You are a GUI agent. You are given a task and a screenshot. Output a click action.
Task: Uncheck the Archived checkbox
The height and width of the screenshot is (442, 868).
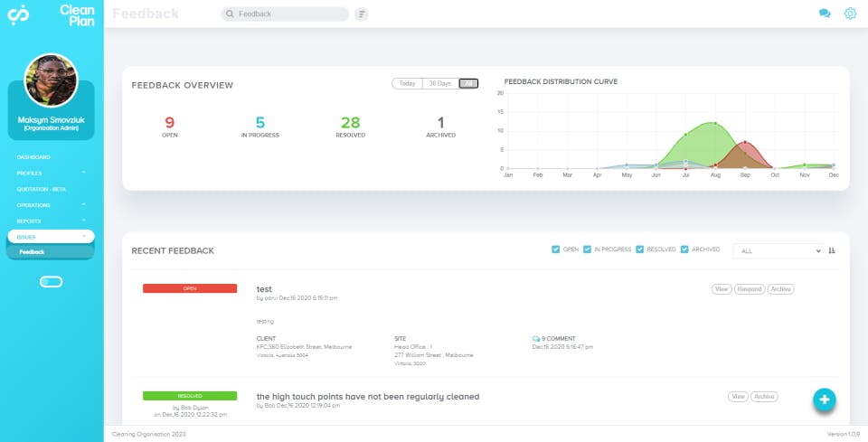coord(684,249)
